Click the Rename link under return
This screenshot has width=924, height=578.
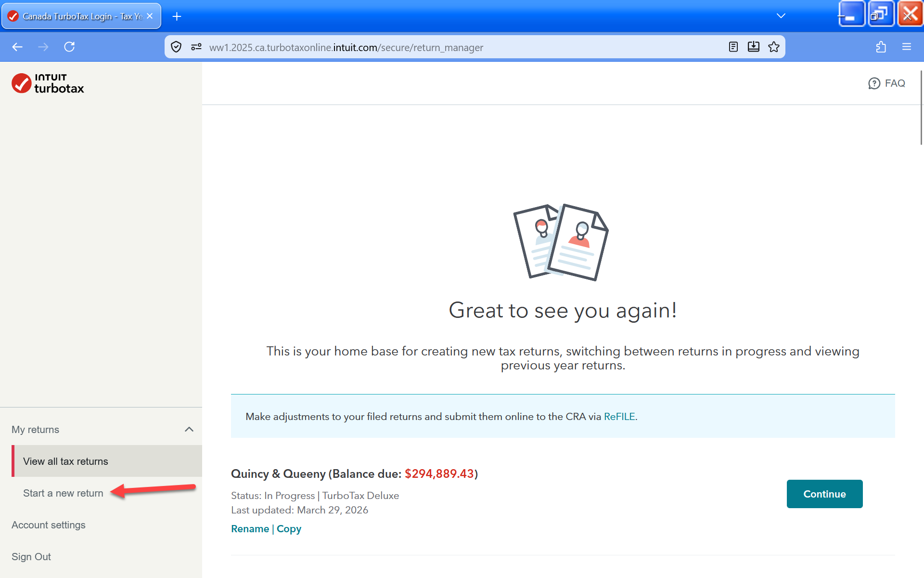(x=250, y=528)
